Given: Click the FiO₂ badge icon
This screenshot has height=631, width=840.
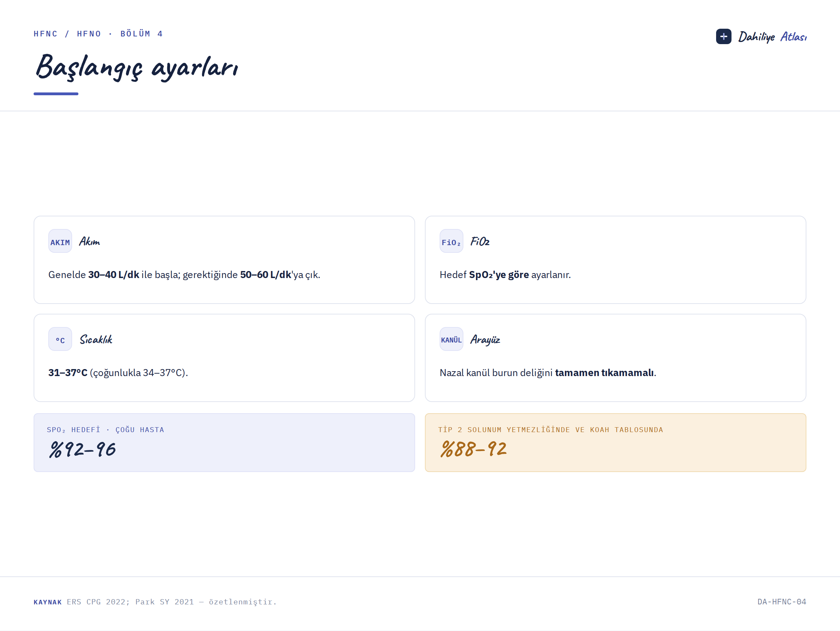Looking at the screenshot, I should click(x=451, y=241).
